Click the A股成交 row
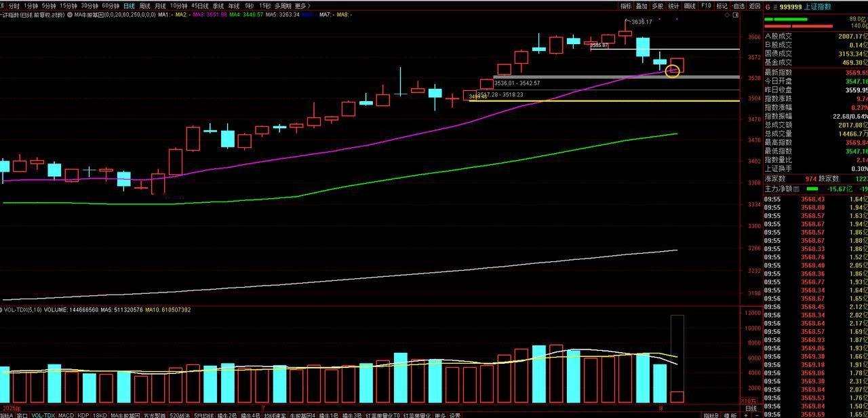 tap(816, 37)
